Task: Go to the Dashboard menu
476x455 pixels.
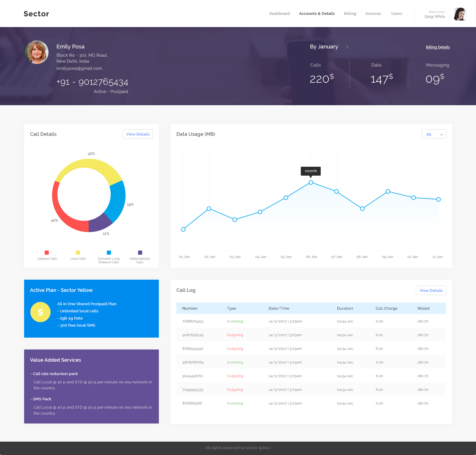Action: (x=279, y=14)
